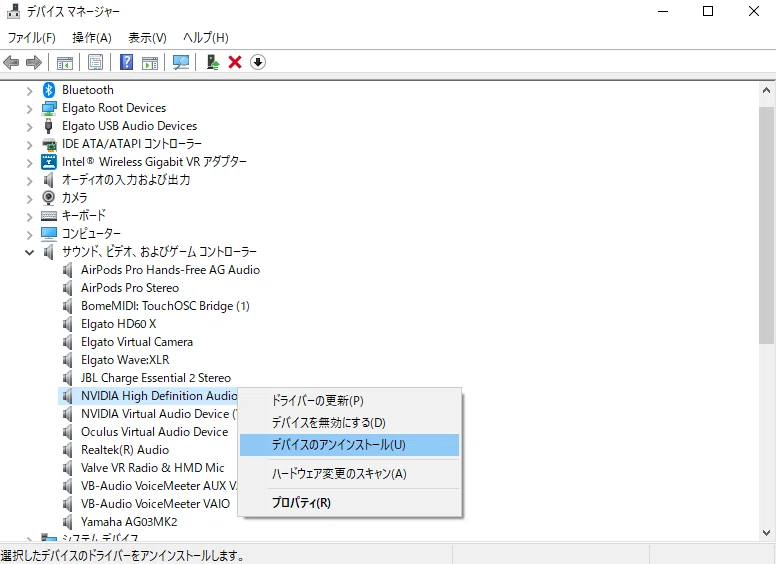Select Valve VR Radio & HMD Mic
This screenshot has width=776, height=564.
point(152,468)
